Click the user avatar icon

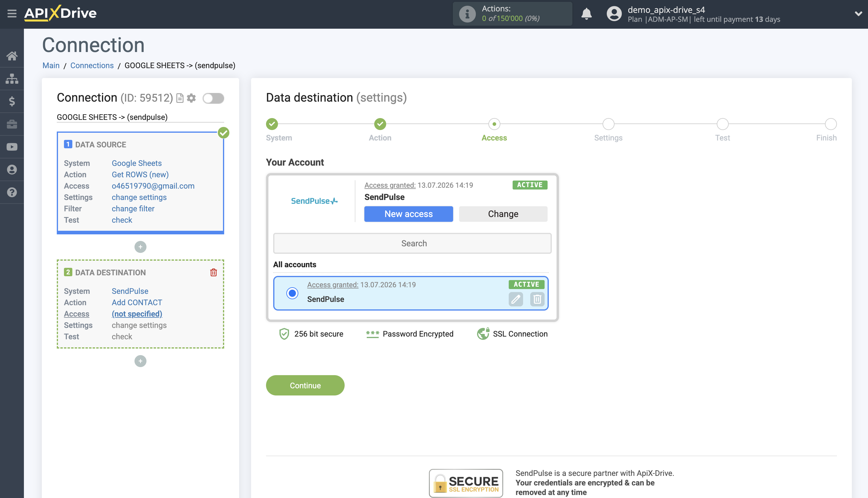[x=614, y=14]
